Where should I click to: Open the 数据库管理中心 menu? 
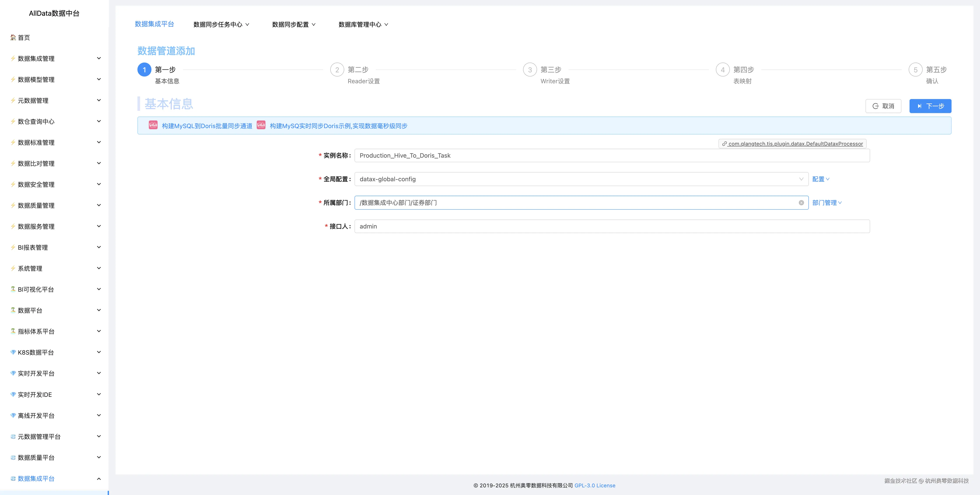(x=363, y=24)
